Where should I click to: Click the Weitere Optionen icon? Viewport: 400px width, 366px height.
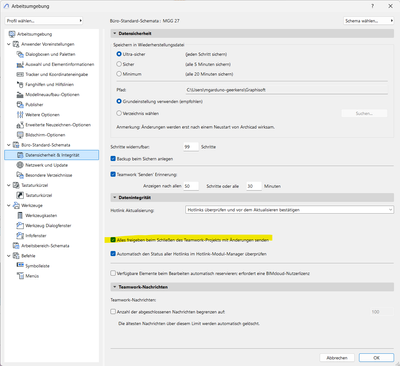(x=20, y=115)
